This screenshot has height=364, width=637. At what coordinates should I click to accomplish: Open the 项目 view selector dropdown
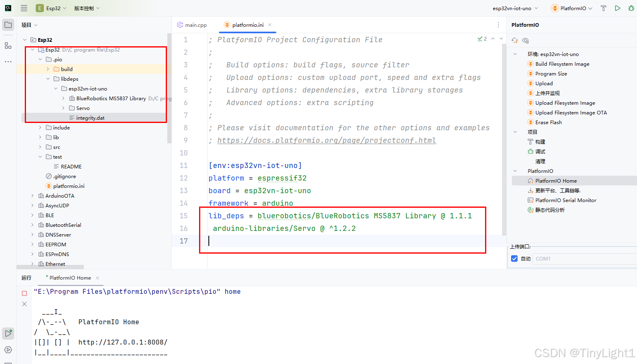click(30, 25)
